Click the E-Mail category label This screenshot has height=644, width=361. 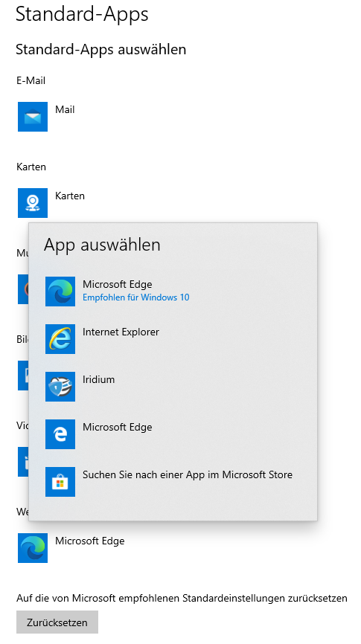(31, 80)
